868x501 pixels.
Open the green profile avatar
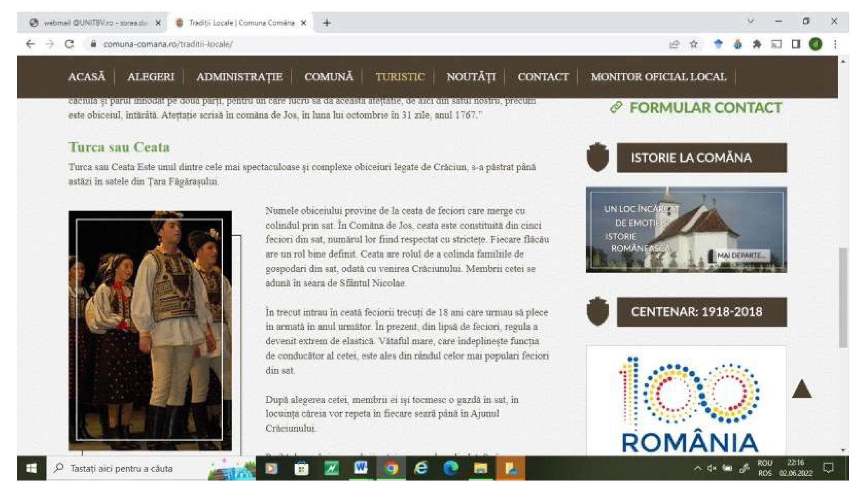click(815, 44)
